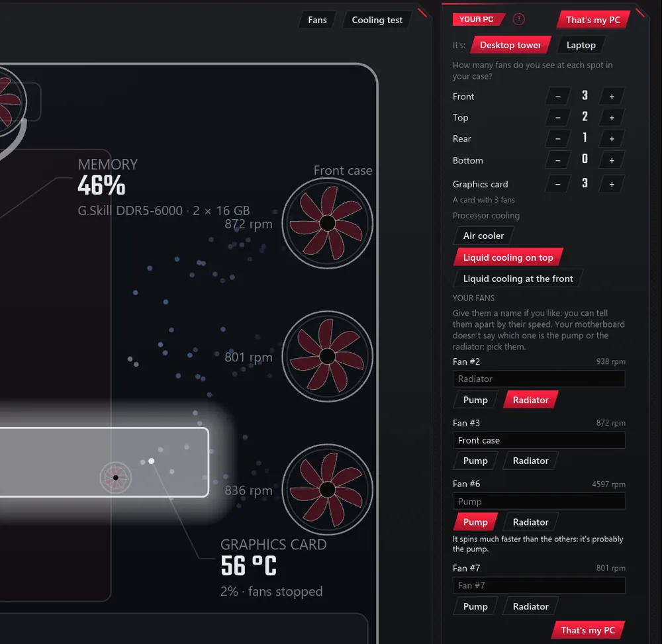Viewport: 662px width, 644px height.
Task: Edit the Fan #7 name field
Action: click(539, 585)
